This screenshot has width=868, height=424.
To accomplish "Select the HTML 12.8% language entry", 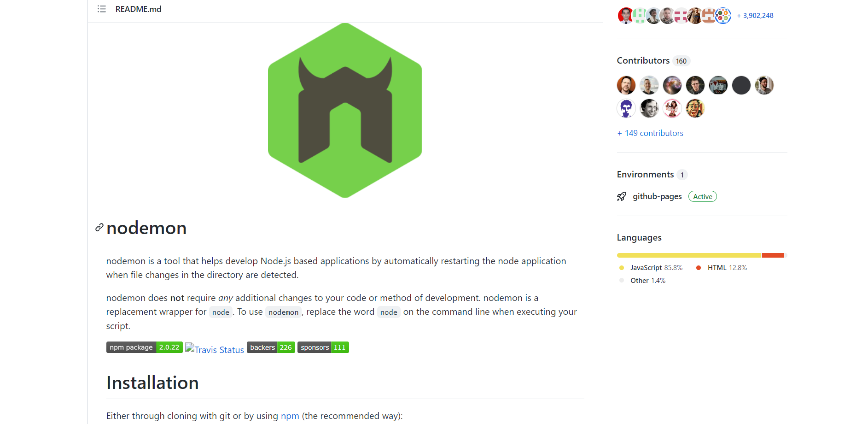I will point(722,268).
